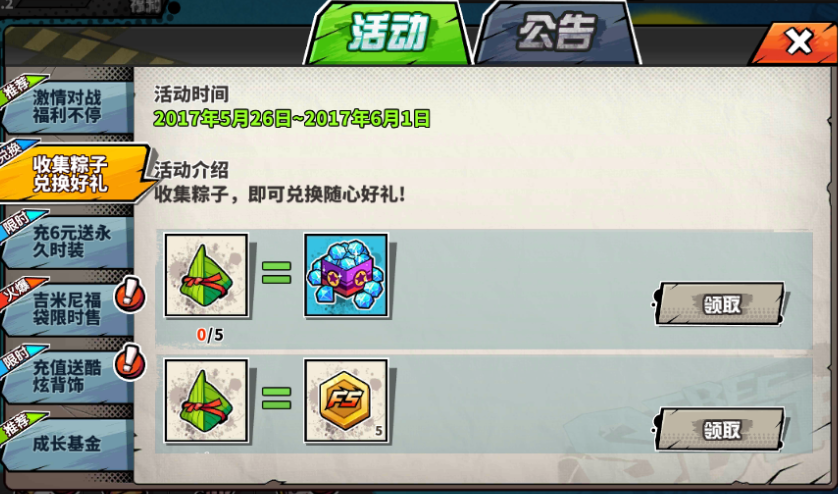The width and height of the screenshot is (838, 494).
Task: Click red alert badge on 吉米尼福袋限时售
Action: (130, 295)
